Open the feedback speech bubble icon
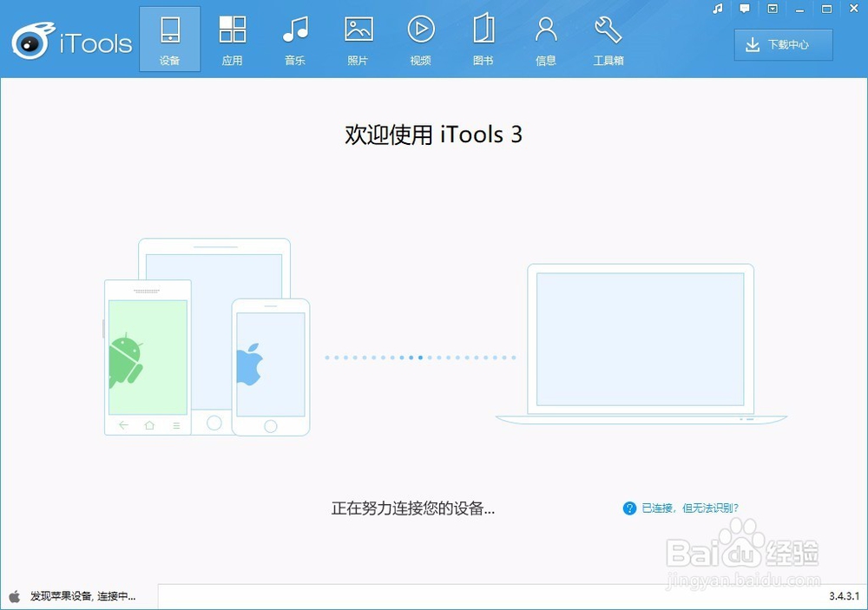868x610 pixels. (x=745, y=9)
